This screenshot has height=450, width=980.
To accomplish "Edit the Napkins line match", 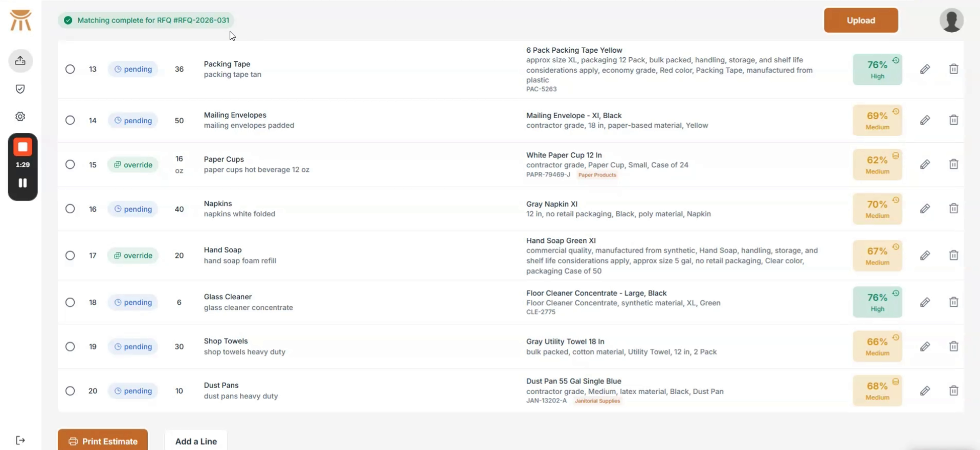I will 925,209.
